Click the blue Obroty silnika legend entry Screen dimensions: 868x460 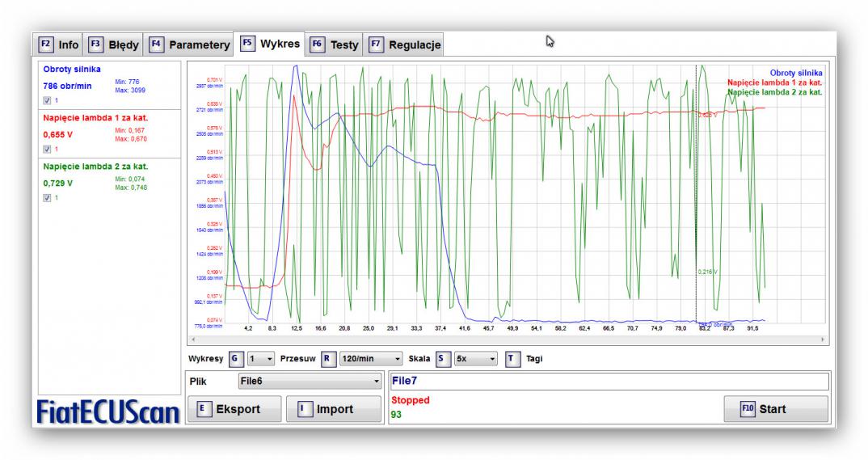click(x=796, y=73)
